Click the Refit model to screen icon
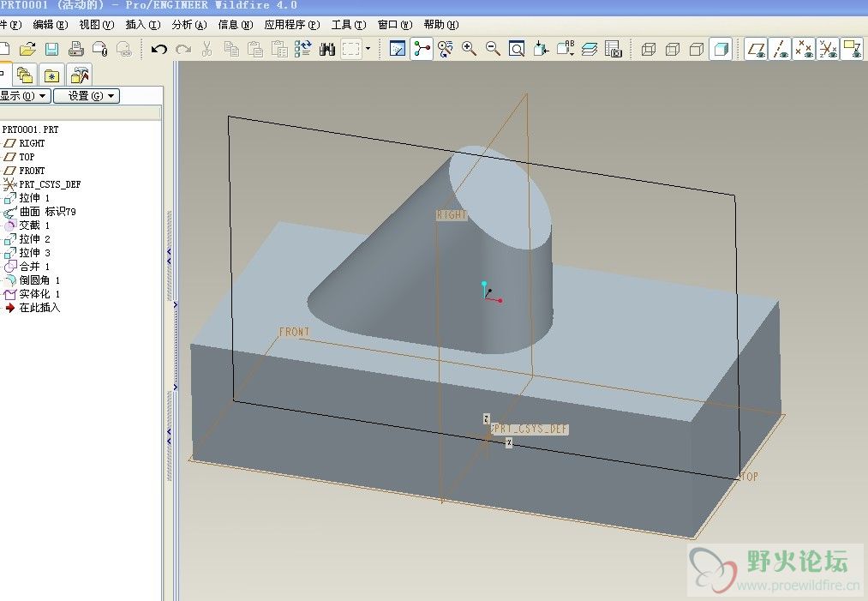This screenshot has width=868, height=601. 517,50
